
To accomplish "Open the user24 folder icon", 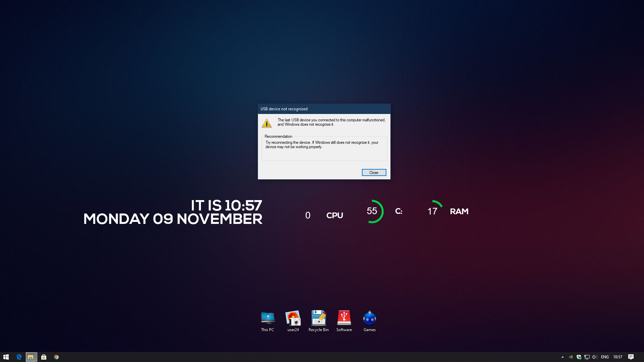I will tap(293, 318).
